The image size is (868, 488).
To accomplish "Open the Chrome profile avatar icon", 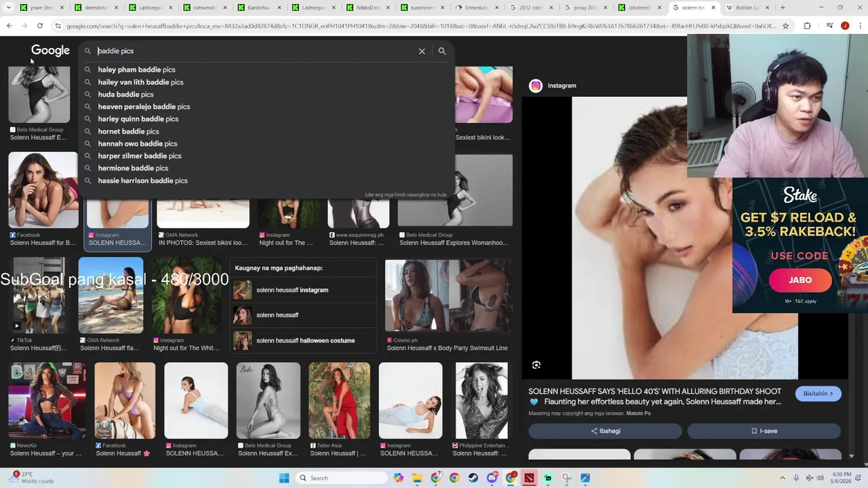I will (x=844, y=26).
